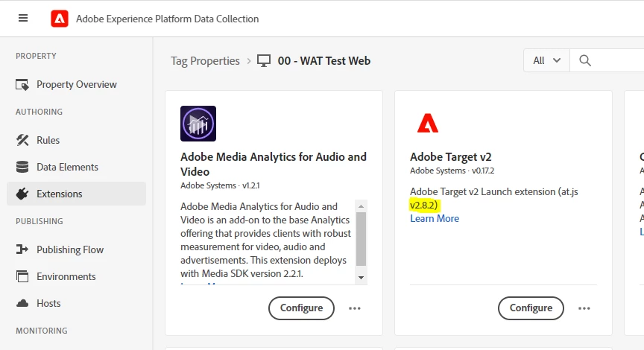This screenshot has width=644, height=350.
Task: Click the Environments window icon
Action: pyautogui.click(x=22, y=276)
